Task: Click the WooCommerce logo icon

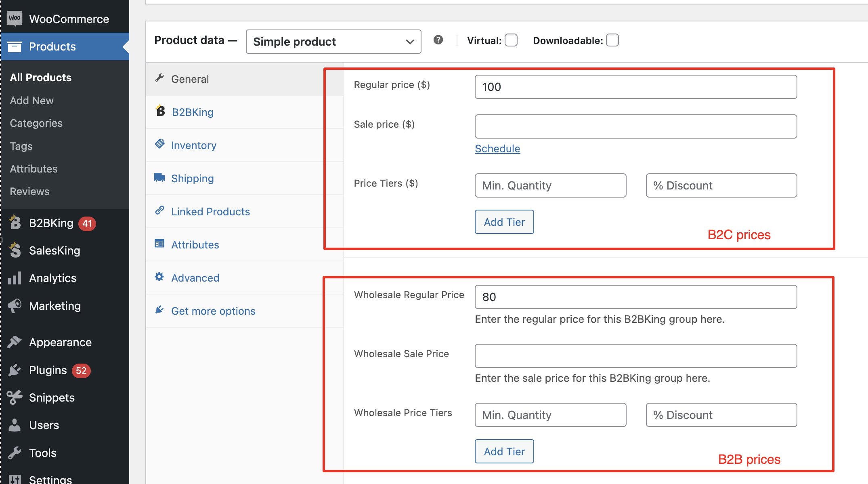Action: pos(15,18)
